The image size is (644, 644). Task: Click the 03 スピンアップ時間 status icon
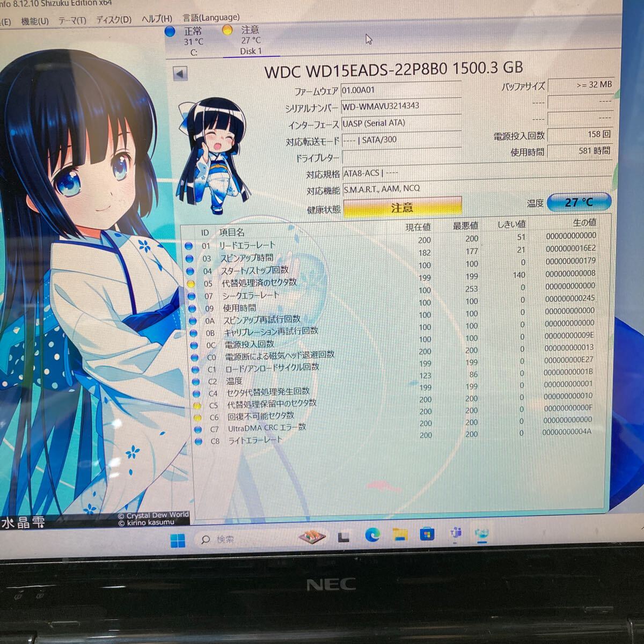pos(189,259)
